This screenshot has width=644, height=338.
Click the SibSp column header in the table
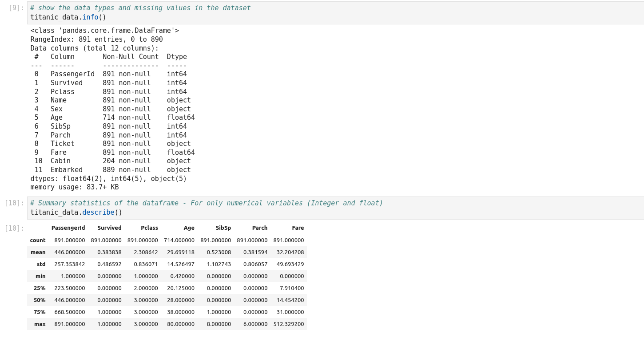click(223, 228)
